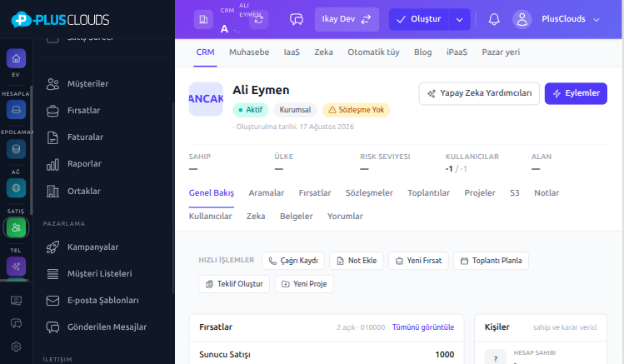Click the user avatar icon
The height and width of the screenshot is (364, 624).
click(522, 19)
